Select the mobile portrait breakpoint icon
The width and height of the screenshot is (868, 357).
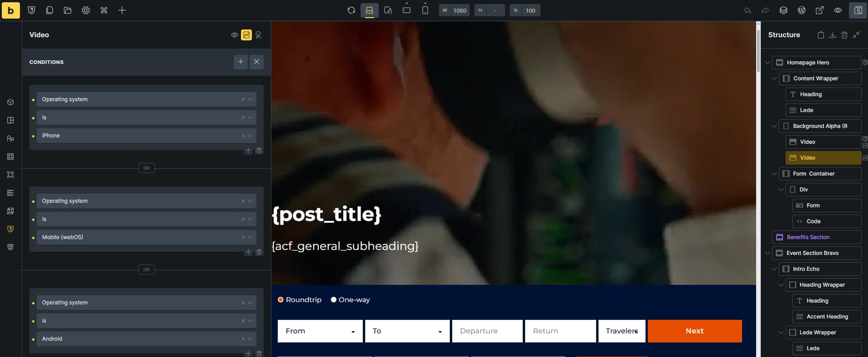click(x=425, y=10)
